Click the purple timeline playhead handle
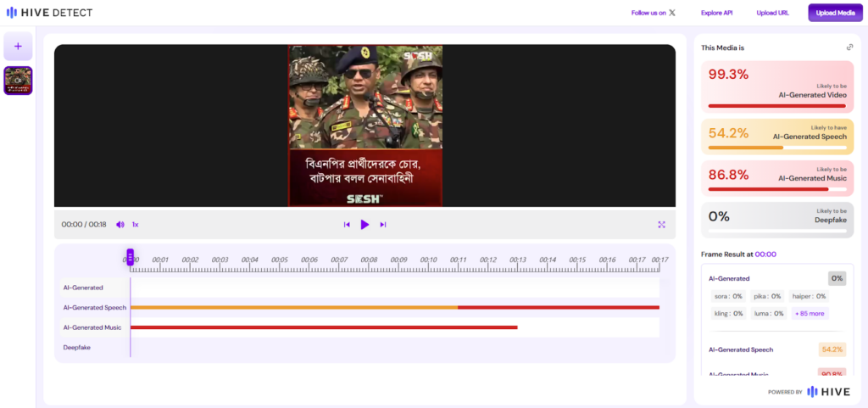 coord(130,257)
